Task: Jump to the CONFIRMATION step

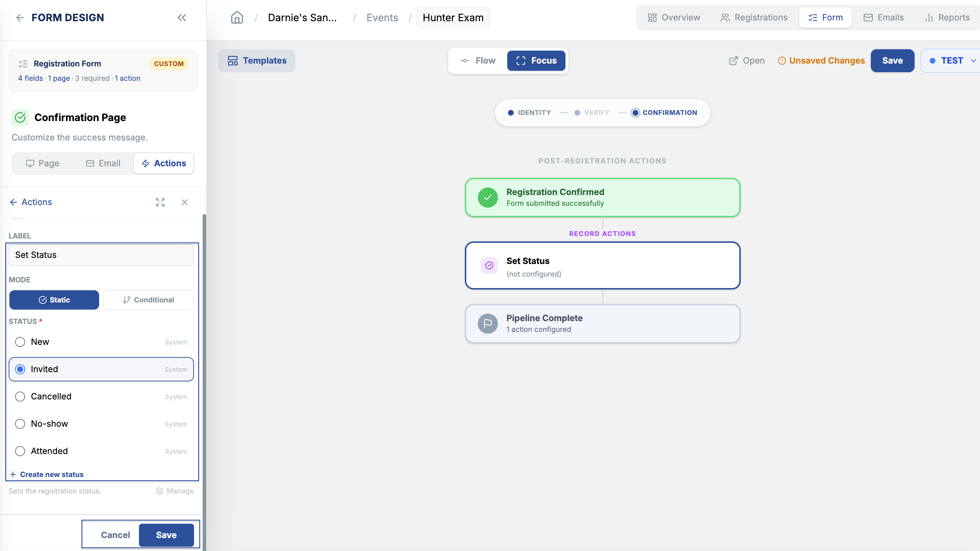Action: tap(664, 112)
